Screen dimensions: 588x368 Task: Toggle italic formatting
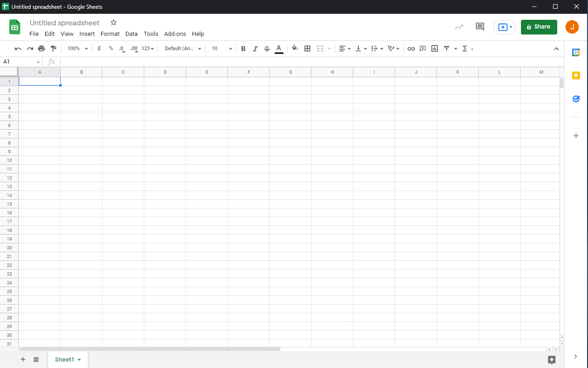pyautogui.click(x=255, y=48)
